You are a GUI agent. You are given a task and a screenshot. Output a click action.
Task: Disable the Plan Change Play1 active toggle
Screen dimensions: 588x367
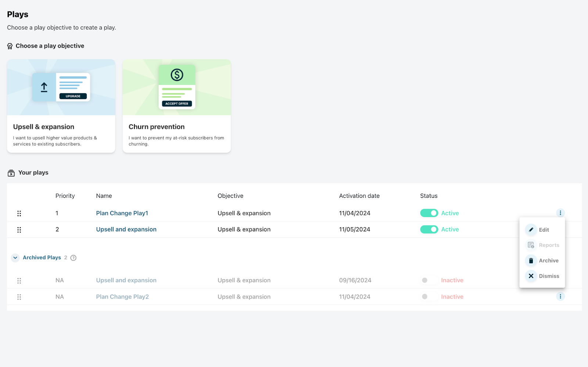point(429,213)
